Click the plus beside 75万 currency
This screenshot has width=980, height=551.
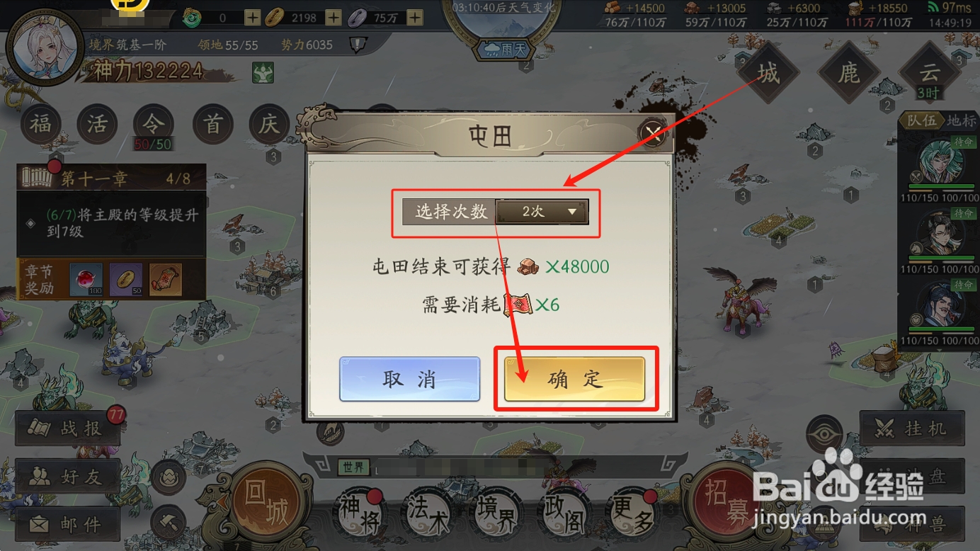pos(415,18)
